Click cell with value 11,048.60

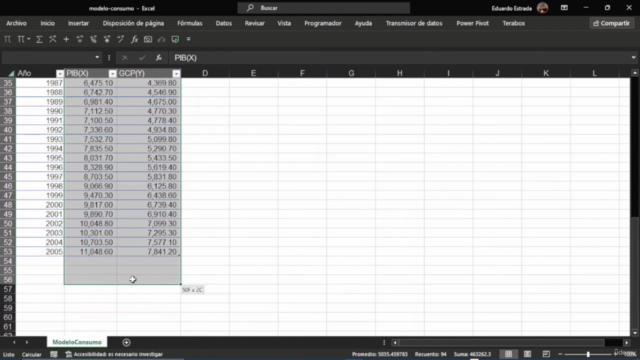(91, 252)
